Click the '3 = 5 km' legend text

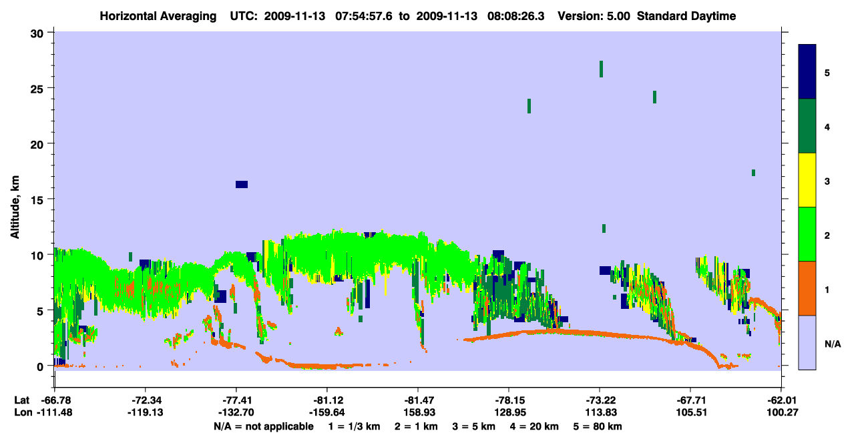point(474,426)
